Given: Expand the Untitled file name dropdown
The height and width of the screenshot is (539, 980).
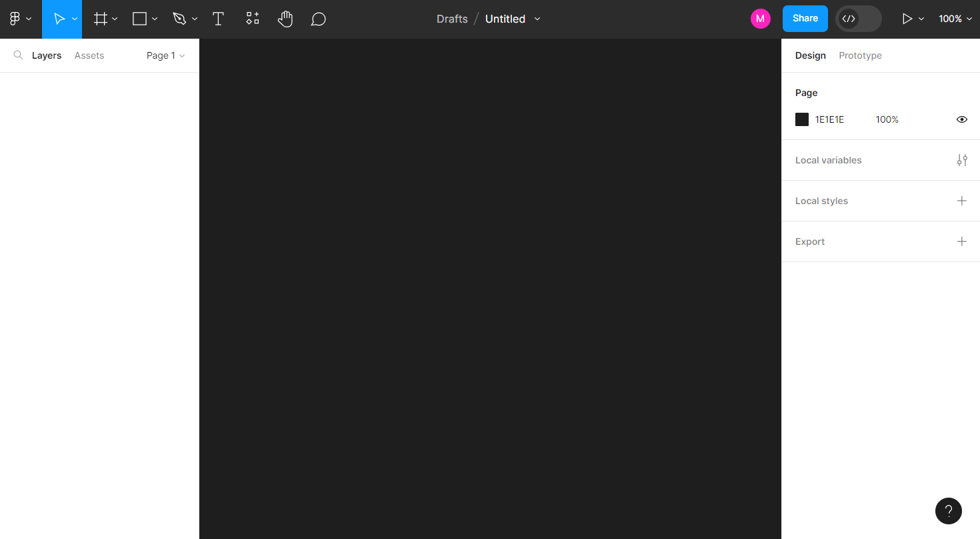Looking at the screenshot, I should pyautogui.click(x=537, y=19).
